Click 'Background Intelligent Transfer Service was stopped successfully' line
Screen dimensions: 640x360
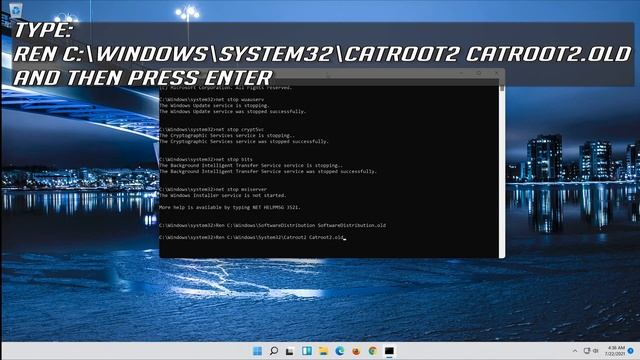click(x=267, y=171)
